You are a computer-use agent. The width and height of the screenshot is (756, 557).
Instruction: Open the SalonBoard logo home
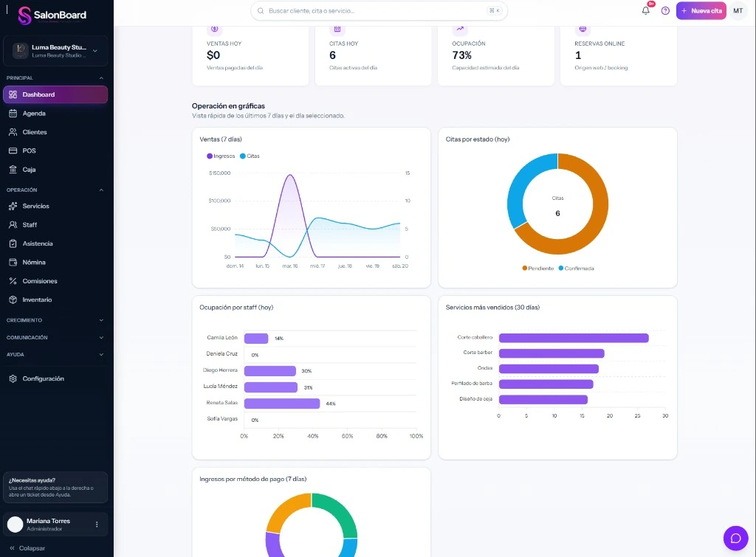coord(52,15)
